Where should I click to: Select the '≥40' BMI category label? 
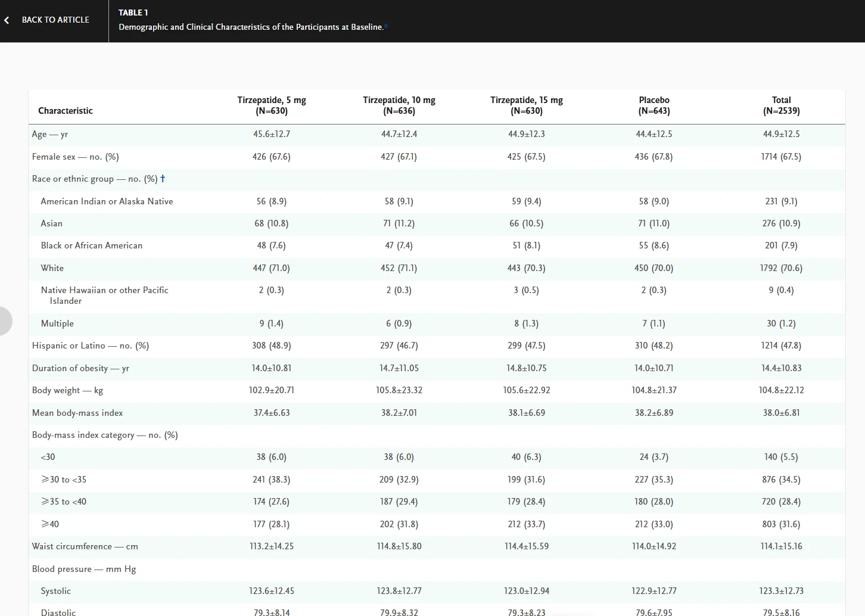point(50,524)
